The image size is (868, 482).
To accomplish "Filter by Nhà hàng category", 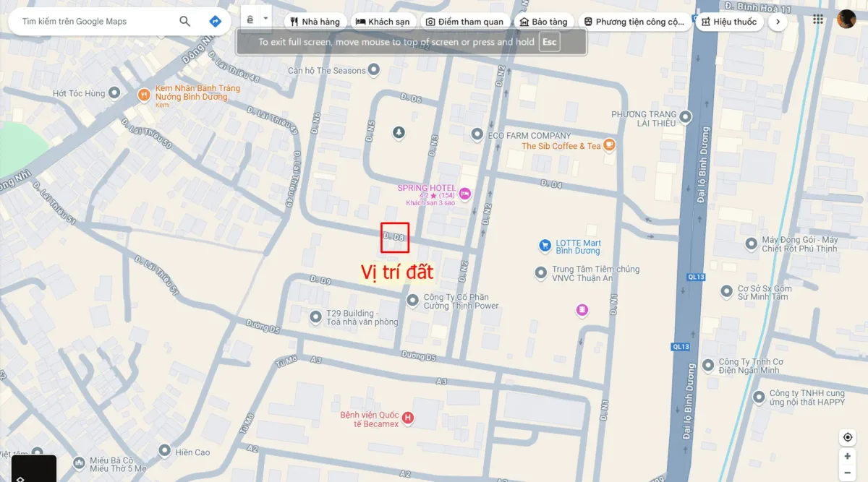I will (315, 22).
